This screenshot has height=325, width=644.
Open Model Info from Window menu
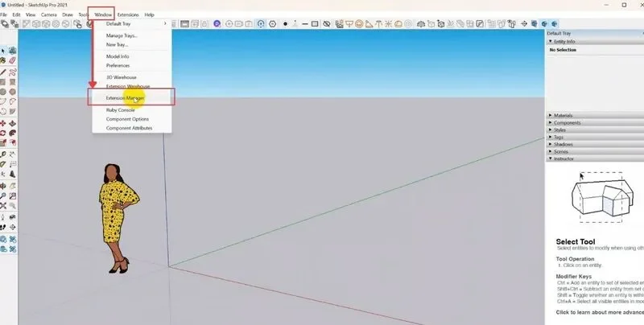132,56
